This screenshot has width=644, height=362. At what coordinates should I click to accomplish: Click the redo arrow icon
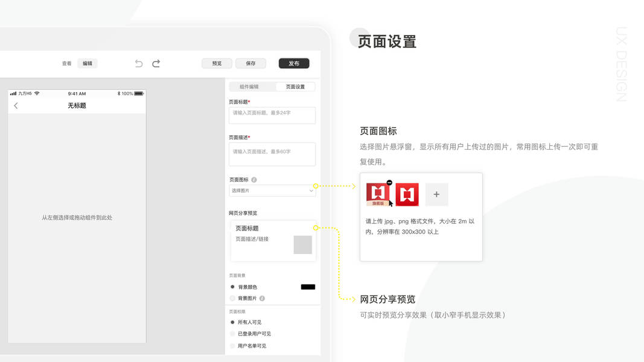click(x=156, y=63)
